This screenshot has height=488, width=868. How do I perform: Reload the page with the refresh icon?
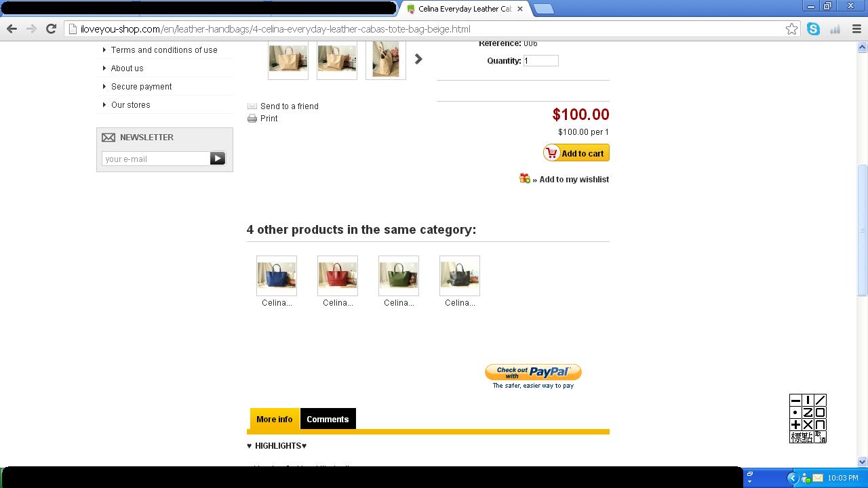51,29
